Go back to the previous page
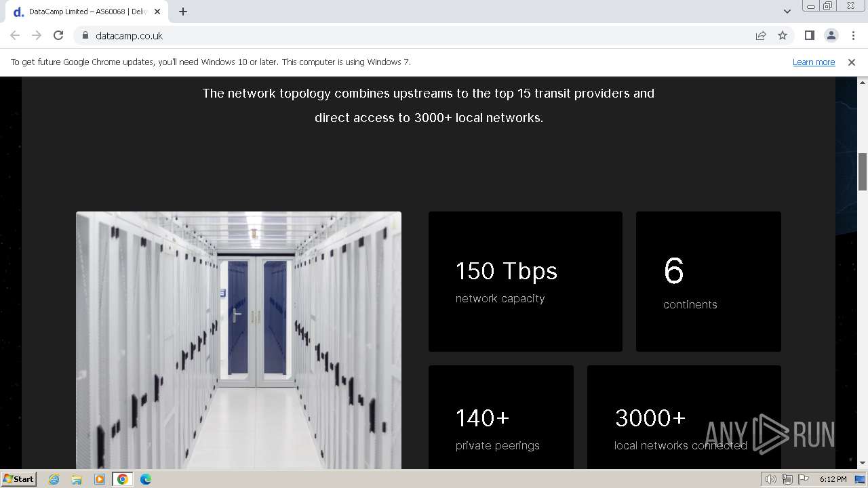868x488 pixels. [x=15, y=35]
